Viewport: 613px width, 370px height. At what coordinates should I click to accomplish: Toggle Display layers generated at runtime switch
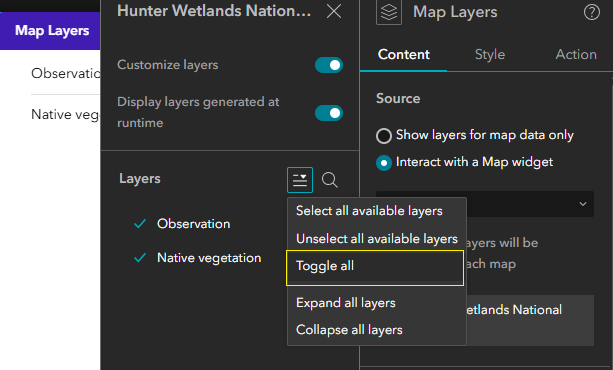(329, 113)
